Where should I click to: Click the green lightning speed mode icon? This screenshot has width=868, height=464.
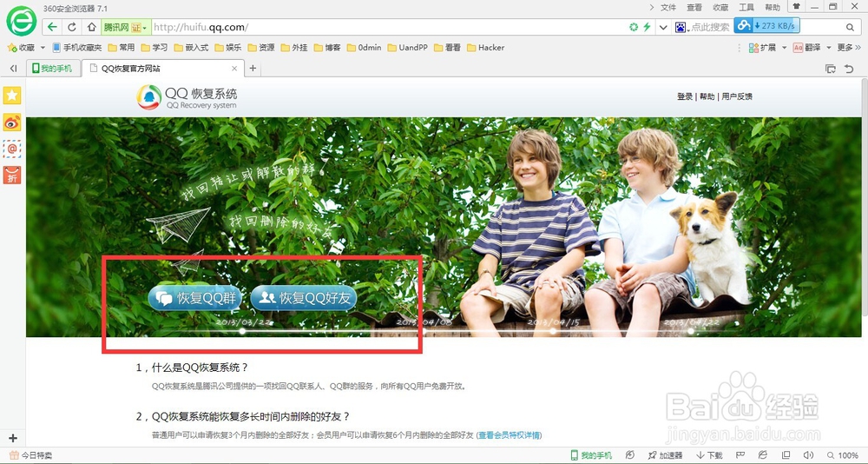(x=647, y=27)
